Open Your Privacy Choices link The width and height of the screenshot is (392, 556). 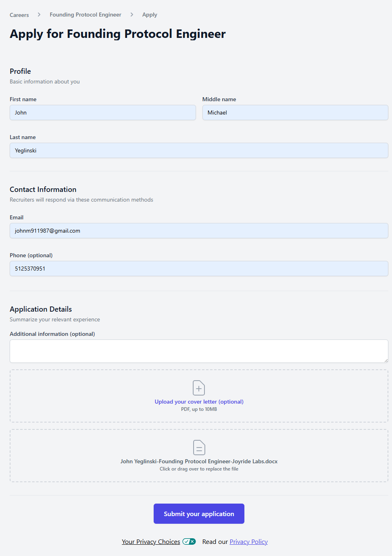pyautogui.click(x=151, y=542)
